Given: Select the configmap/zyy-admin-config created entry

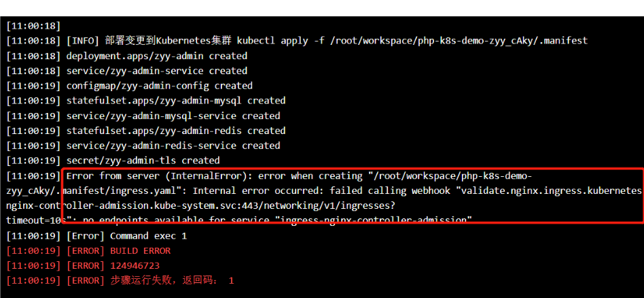Looking at the screenshot, I should coord(129,86).
